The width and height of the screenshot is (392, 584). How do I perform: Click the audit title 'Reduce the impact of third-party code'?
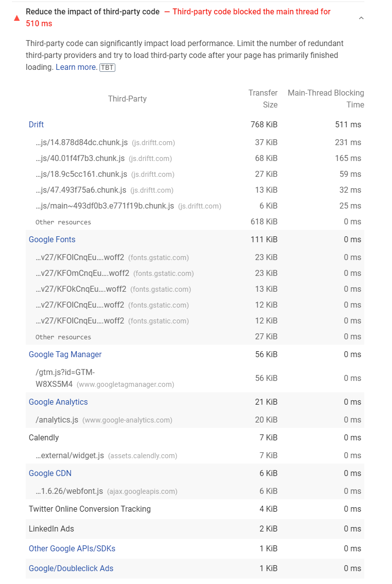tap(93, 12)
